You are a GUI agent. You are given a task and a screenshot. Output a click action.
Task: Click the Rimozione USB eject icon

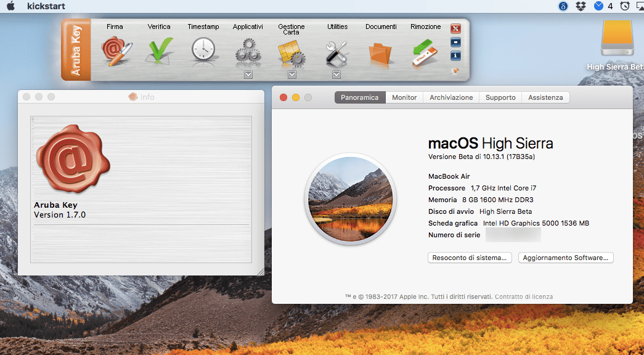(425, 52)
